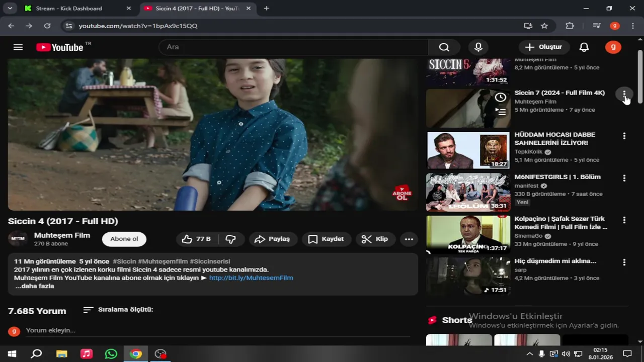Open options menu for HÜDDAM HOCASI video
Viewport: 644px width, 362px height.
(624, 136)
